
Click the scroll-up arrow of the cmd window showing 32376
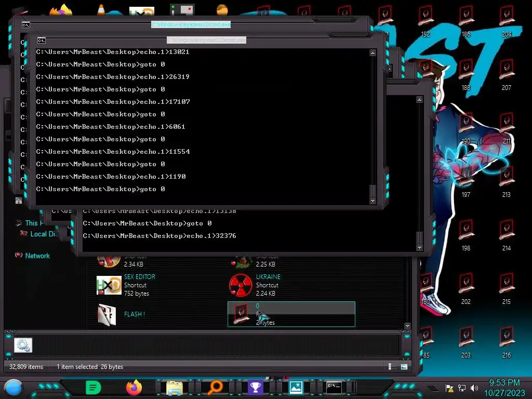420,99
